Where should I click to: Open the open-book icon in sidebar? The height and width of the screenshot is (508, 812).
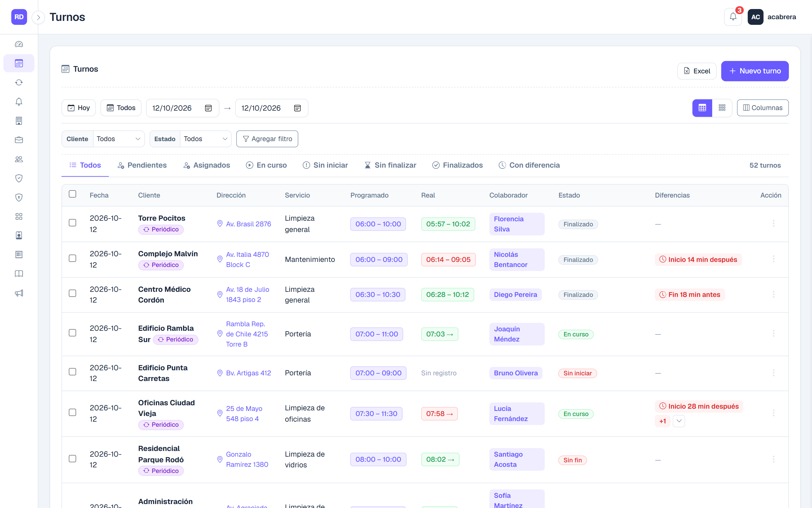tap(19, 274)
